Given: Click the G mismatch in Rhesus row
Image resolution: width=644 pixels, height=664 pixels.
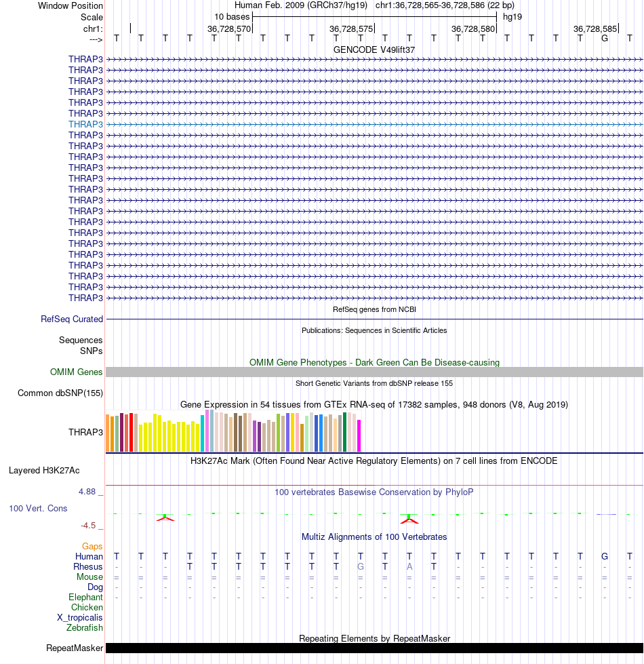Looking at the screenshot, I should (x=361, y=566).
